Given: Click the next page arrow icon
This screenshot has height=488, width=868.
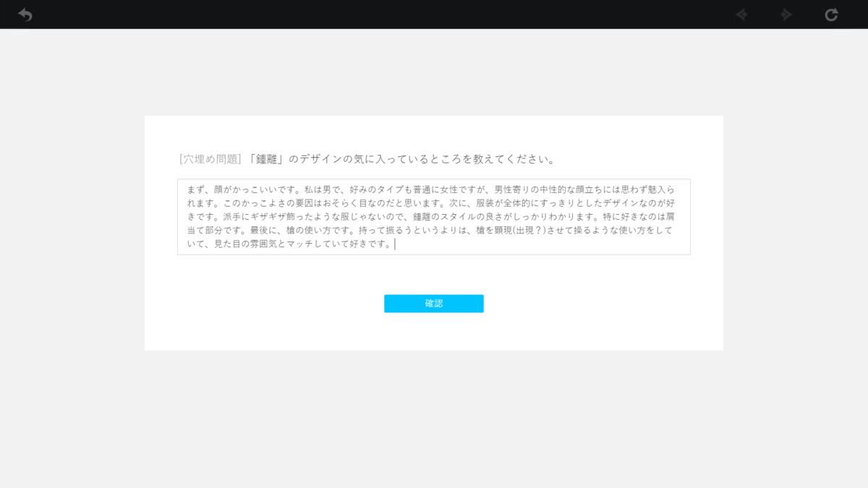Looking at the screenshot, I should tap(786, 14).
